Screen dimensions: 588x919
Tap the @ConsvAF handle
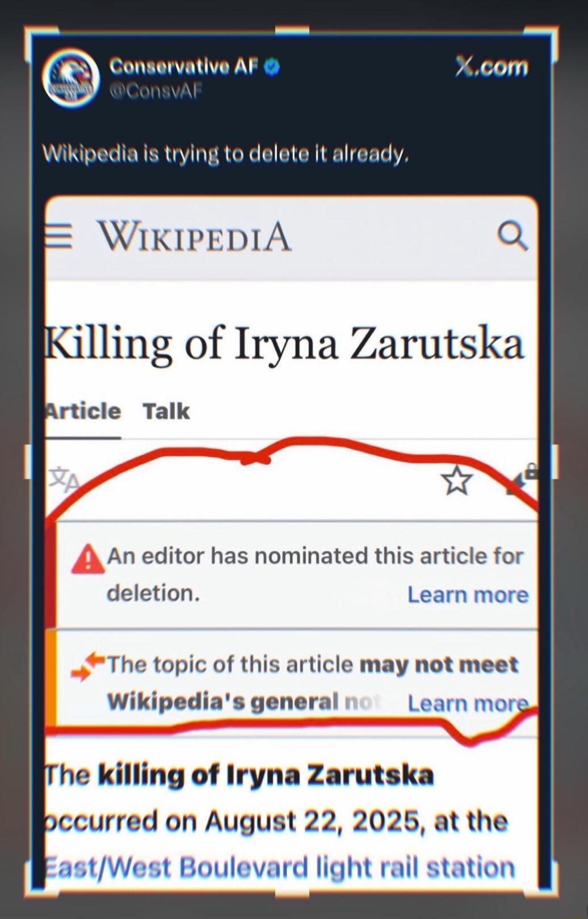tap(156, 91)
